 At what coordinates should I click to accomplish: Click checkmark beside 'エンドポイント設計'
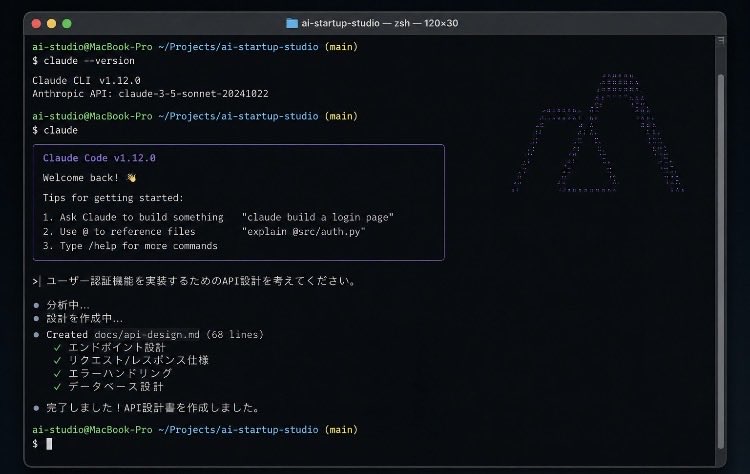click(57, 347)
